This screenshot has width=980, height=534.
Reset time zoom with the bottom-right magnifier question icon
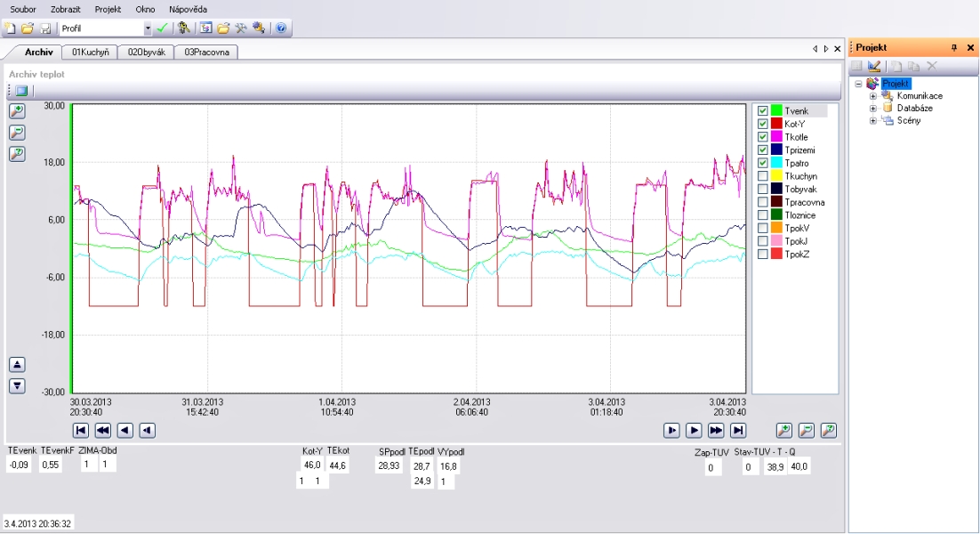(x=829, y=430)
